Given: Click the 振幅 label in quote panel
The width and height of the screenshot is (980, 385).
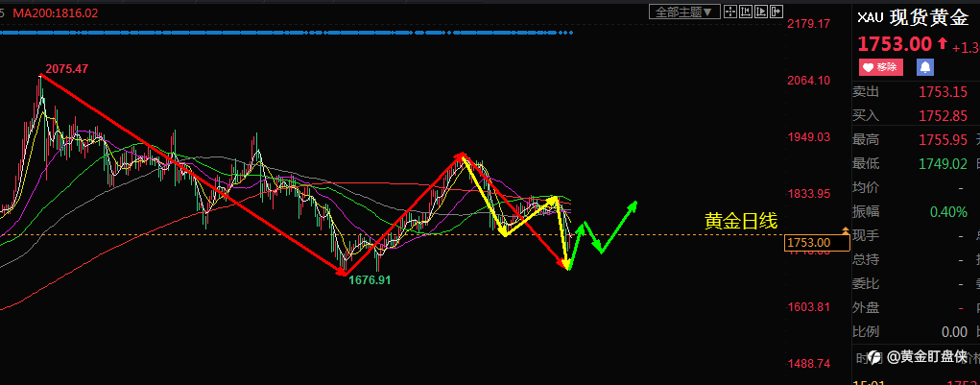Looking at the screenshot, I should pos(866,212).
